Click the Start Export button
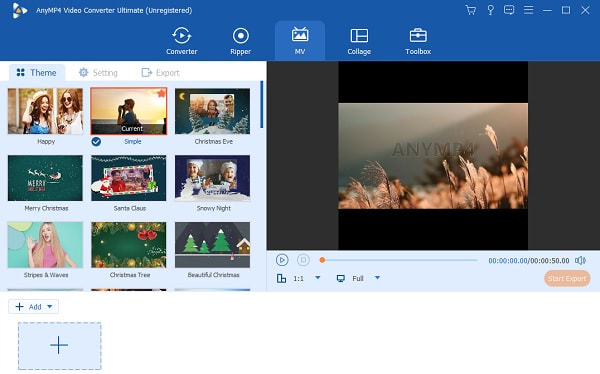This screenshot has width=600, height=374. click(x=567, y=279)
